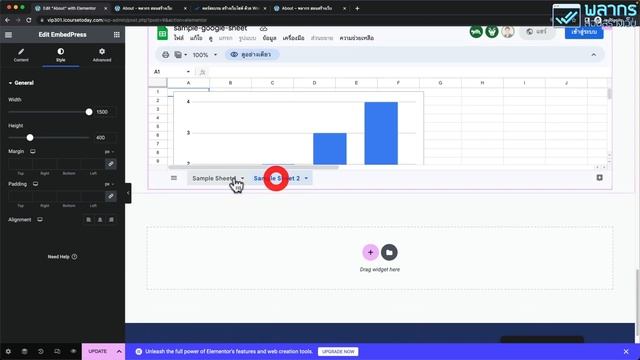This screenshot has height=360, width=640.
Task: Open the Need Help link
Action: (62, 257)
